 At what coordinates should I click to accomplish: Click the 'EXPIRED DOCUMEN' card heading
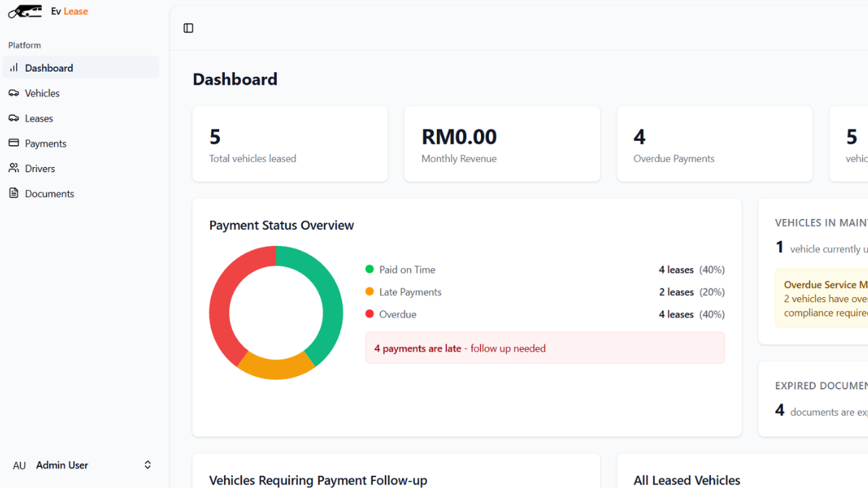point(821,386)
